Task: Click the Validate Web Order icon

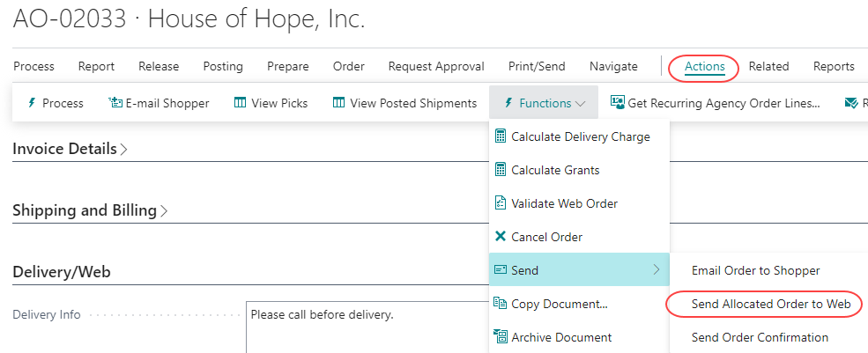Action: coord(501,203)
